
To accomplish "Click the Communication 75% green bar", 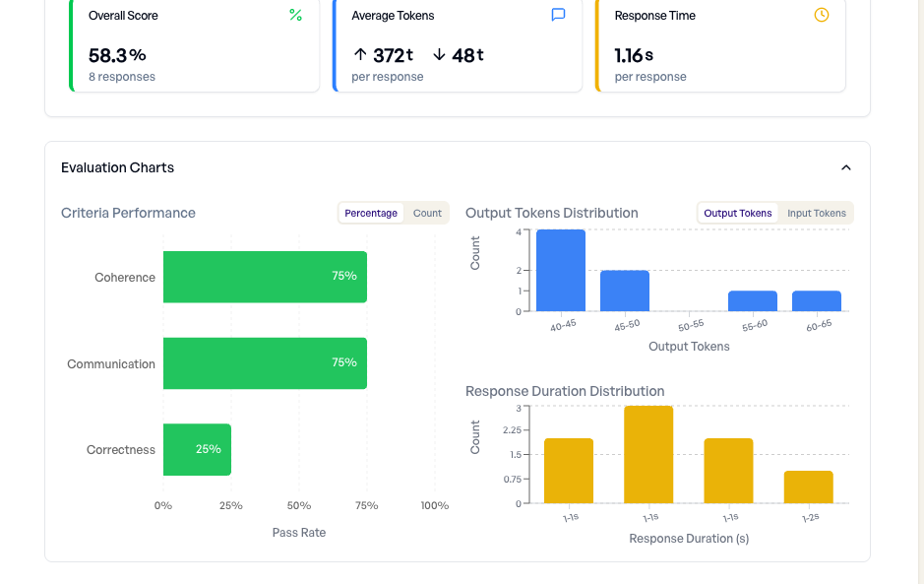I will tap(265, 363).
